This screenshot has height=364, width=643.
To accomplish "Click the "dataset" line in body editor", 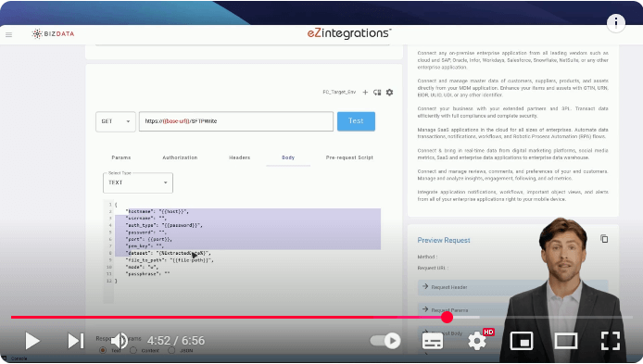I will (x=168, y=254).
